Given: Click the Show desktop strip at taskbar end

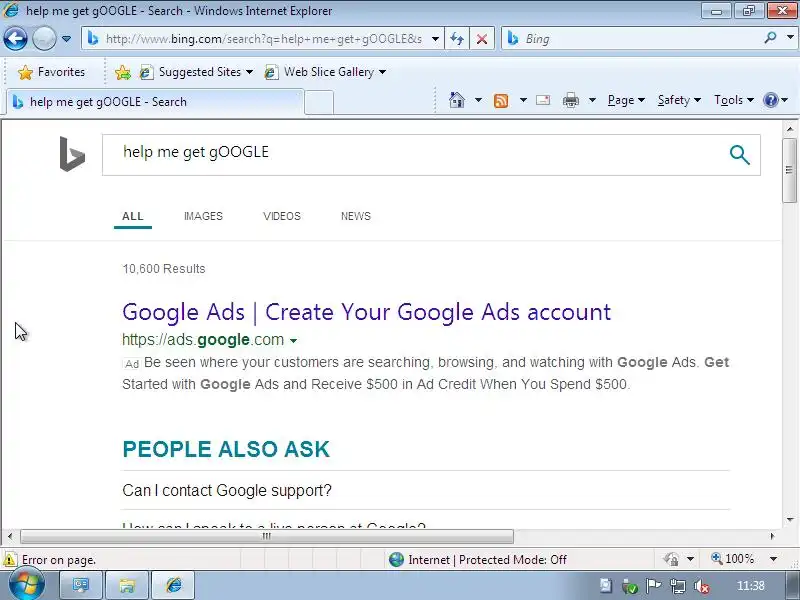Looking at the screenshot, I should pos(794,586).
